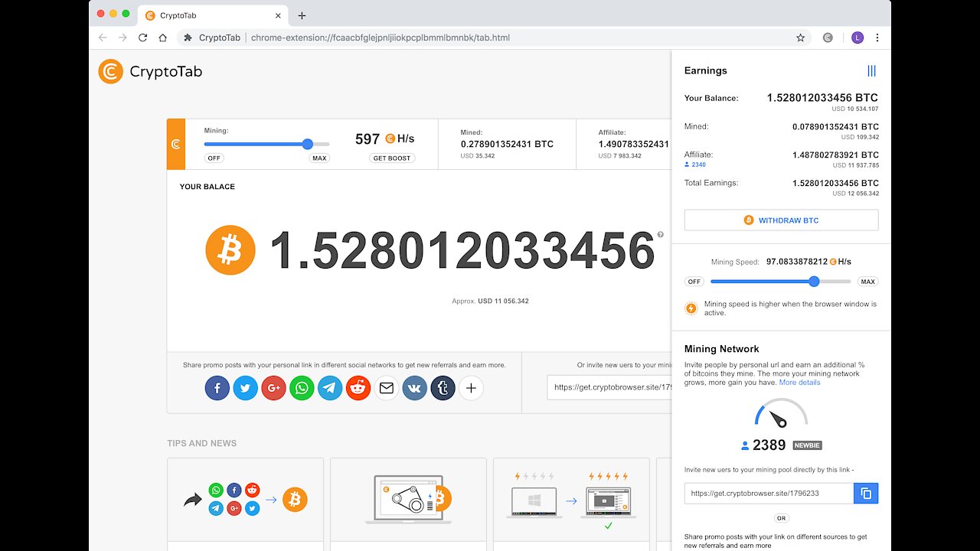Adjust the main Mining slider handle
The height and width of the screenshot is (551, 980).
pyautogui.click(x=308, y=144)
